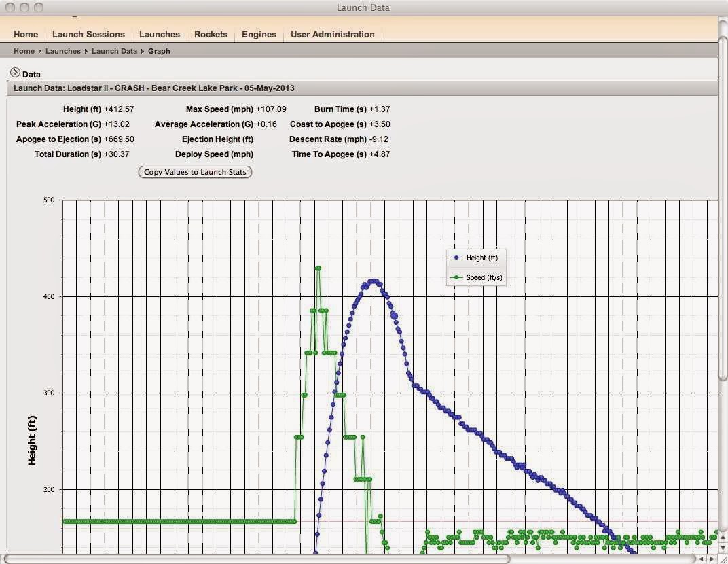Click the Speed (ft/s) legend entry
The width and height of the screenshot is (728, 564).
[x=477, y=277]
